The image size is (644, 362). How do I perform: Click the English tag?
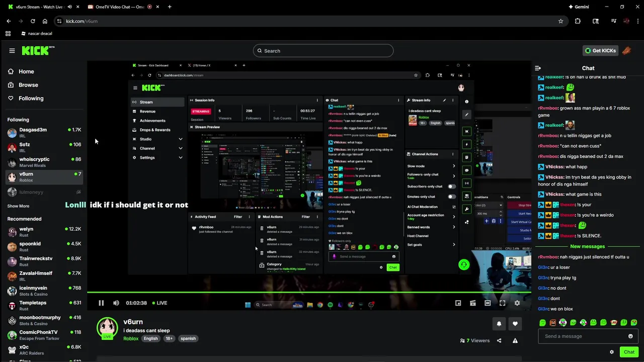click(150, 339)
